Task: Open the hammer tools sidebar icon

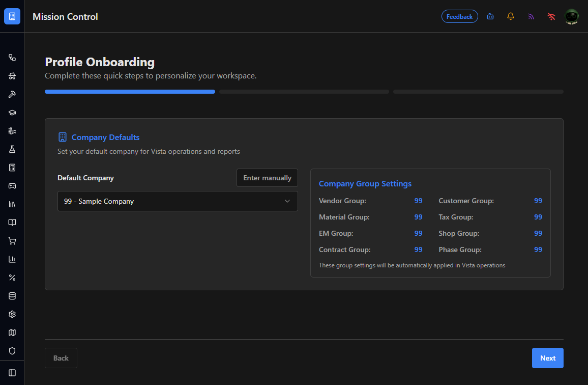Action: click(x=12, y=94)
